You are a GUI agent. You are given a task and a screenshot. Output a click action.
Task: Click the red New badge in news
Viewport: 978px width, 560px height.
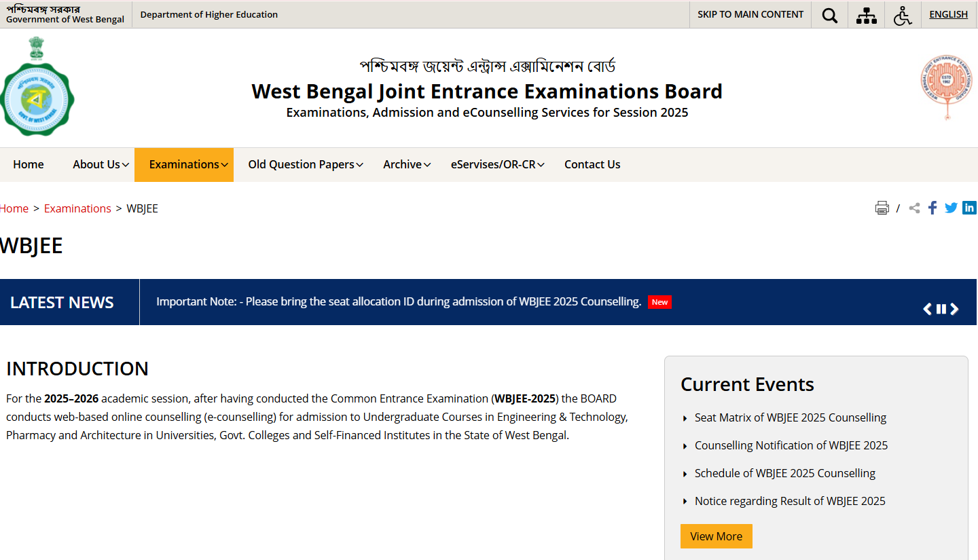click(659, 302)
